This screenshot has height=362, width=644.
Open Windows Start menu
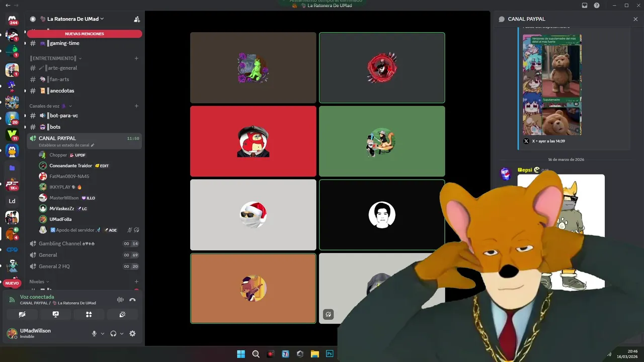[x=241, y=354]
